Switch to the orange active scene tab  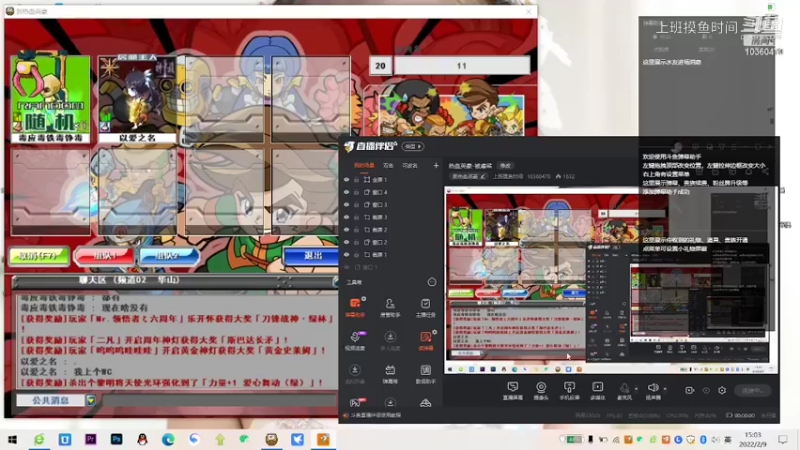point(364,165)
